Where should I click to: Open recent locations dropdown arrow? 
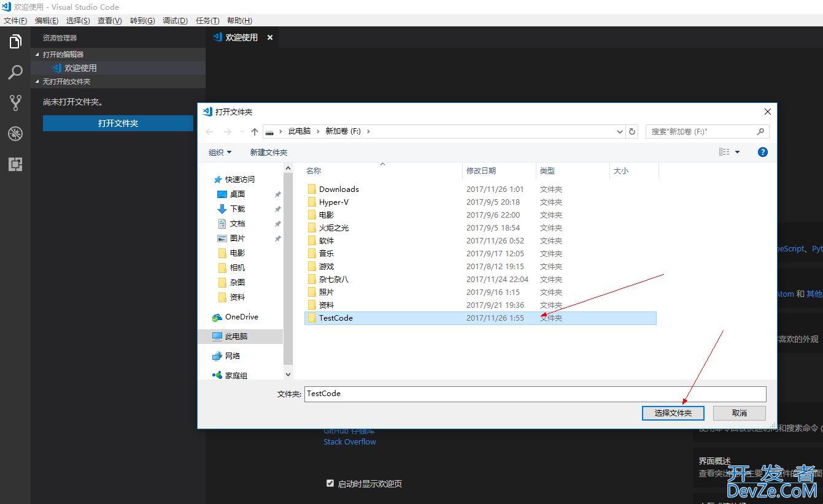(242, 131)
